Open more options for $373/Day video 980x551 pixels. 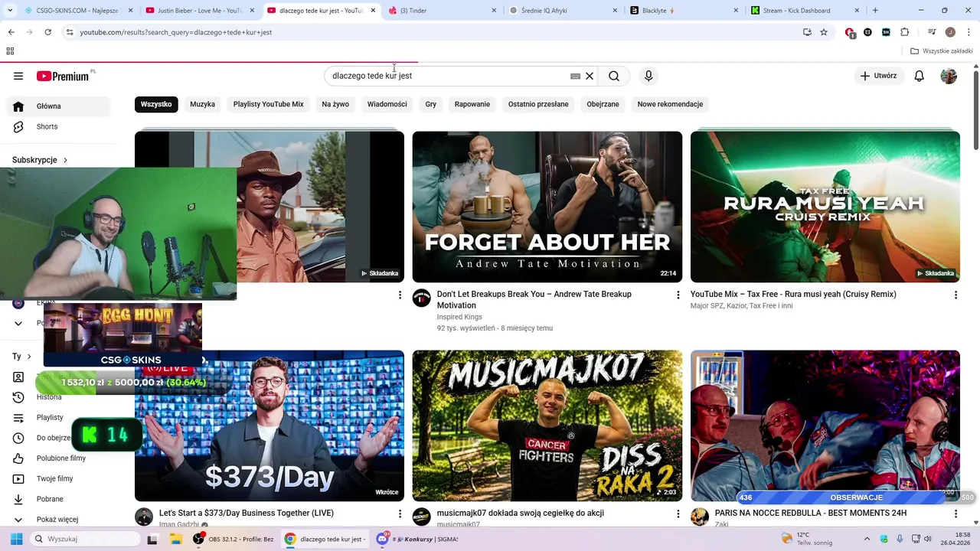click(x=400, y=514)
